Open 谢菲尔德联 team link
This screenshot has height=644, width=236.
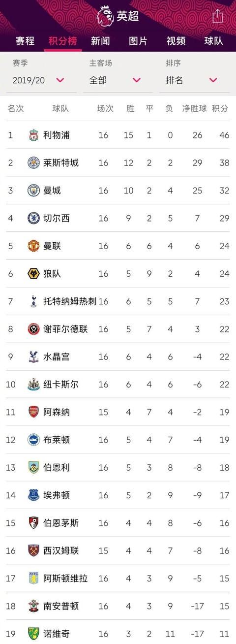point(65,329)
